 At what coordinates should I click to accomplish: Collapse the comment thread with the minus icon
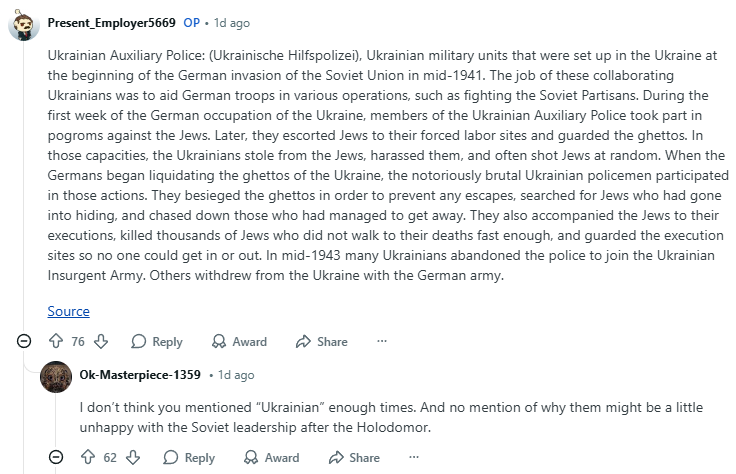point(24,341)
